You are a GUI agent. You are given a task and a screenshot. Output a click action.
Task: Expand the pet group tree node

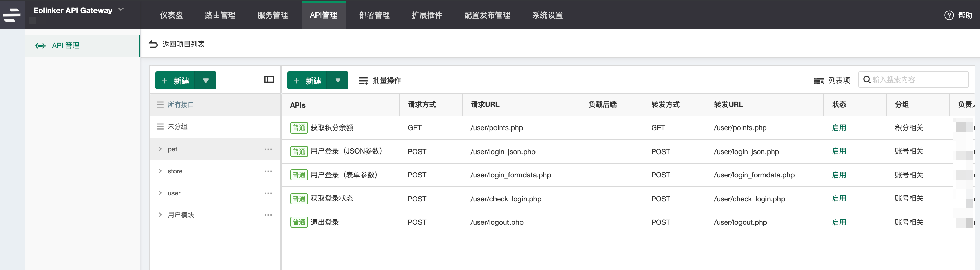point(160,149)
